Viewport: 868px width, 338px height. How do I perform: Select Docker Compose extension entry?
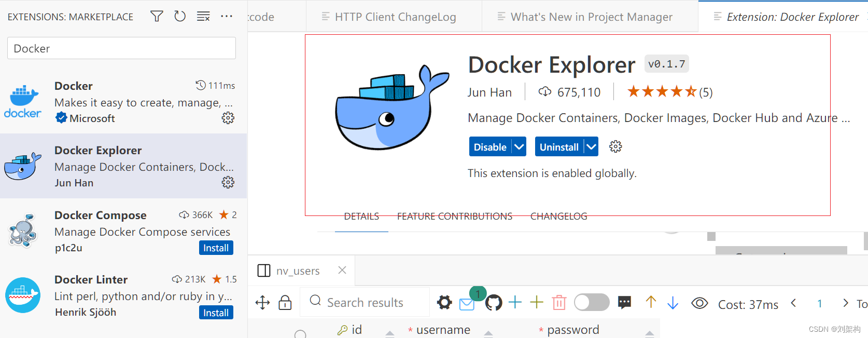[123, 231]
